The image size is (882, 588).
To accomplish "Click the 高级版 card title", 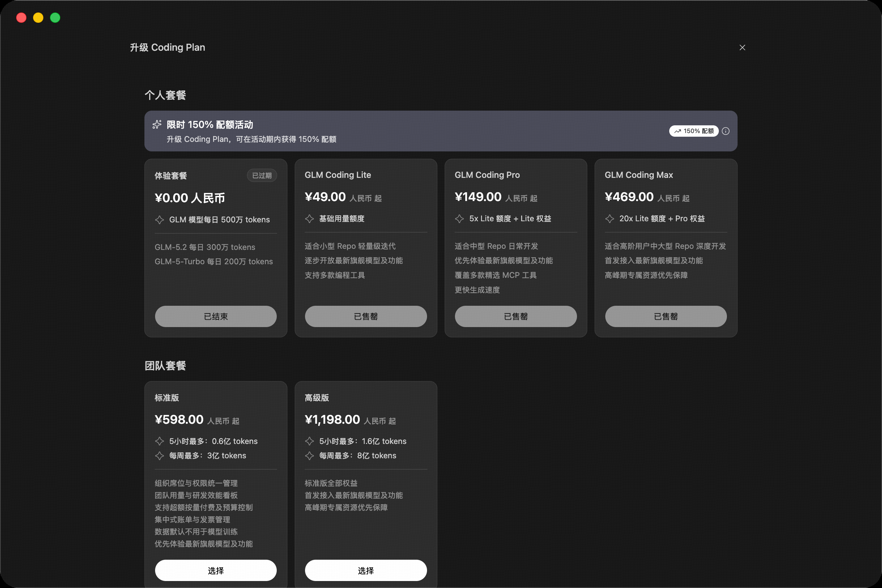I will 317,398.
